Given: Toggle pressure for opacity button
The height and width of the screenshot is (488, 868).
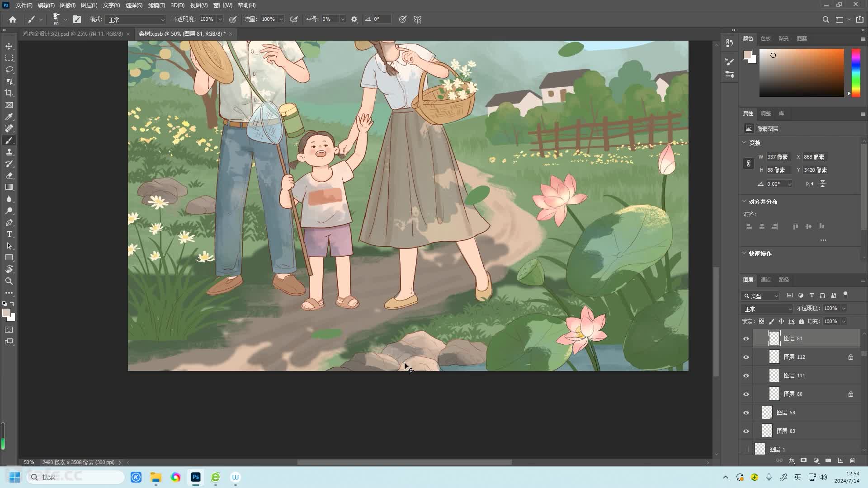Looking at the screenshot, I should tap(233, 19).
